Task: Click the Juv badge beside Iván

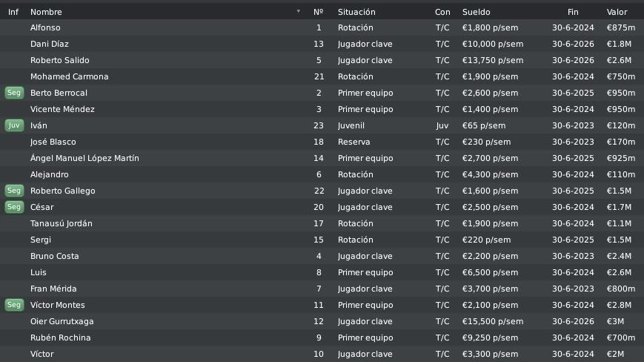Action: coord(14,125)
